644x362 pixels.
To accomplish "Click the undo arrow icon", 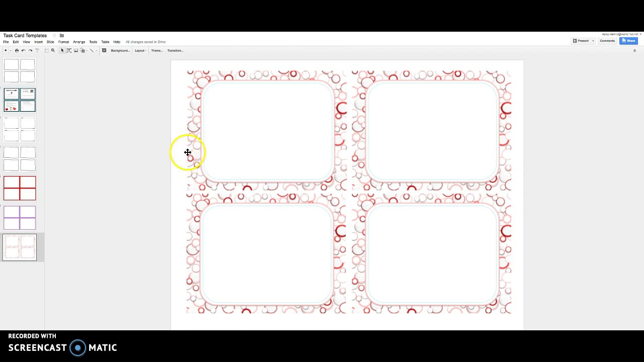I will point(24,50).
